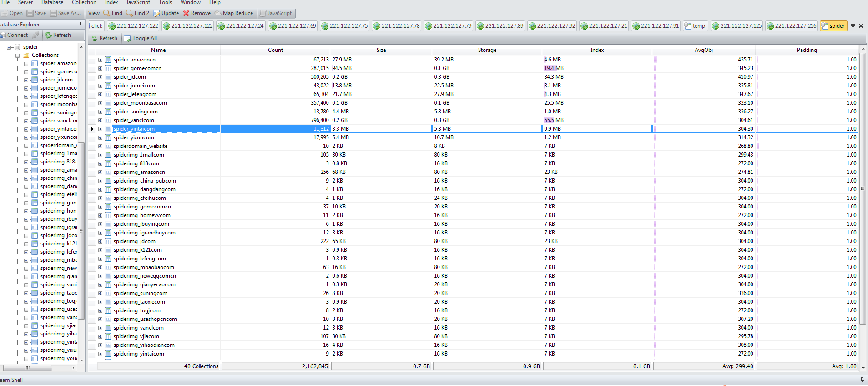Select the spider tab

[x=833, y=26]
